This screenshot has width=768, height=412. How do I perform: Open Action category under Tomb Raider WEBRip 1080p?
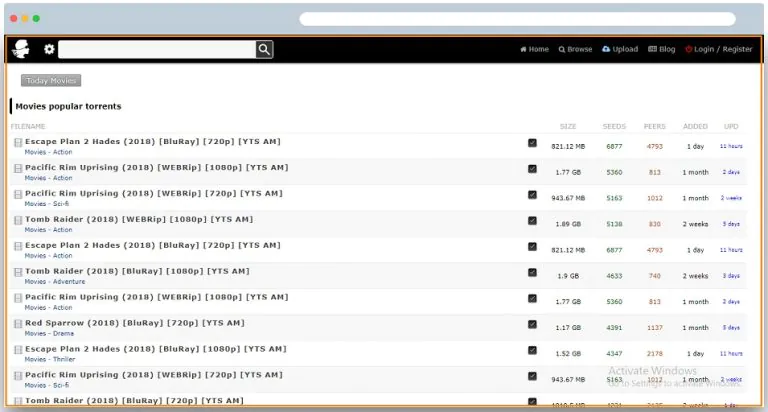pos(63,230)
